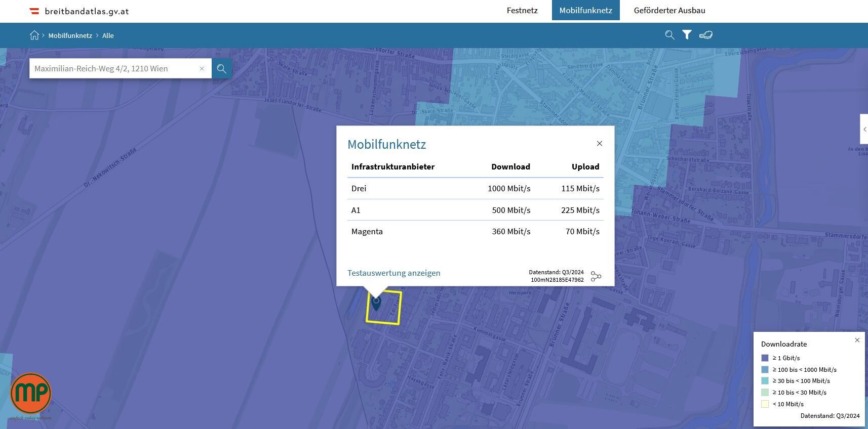Close the Mobilfunknetz popup

click(x=600, y=144)
